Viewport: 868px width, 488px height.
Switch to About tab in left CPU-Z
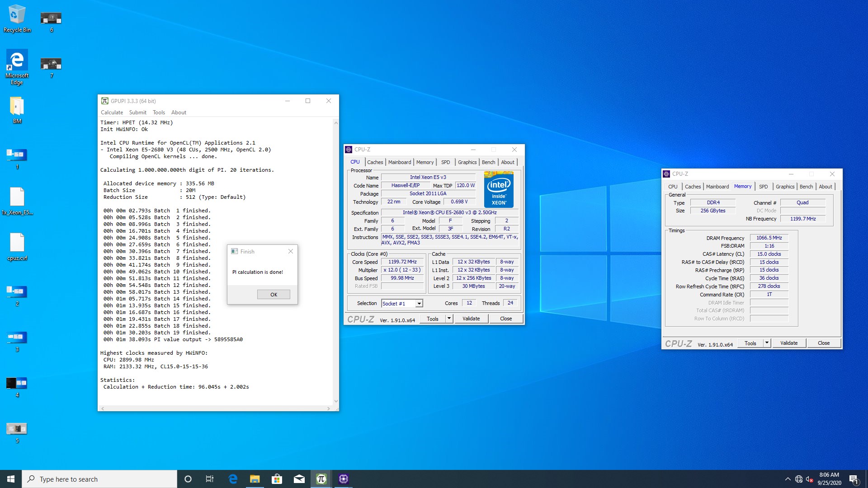(x=508, y=162)
